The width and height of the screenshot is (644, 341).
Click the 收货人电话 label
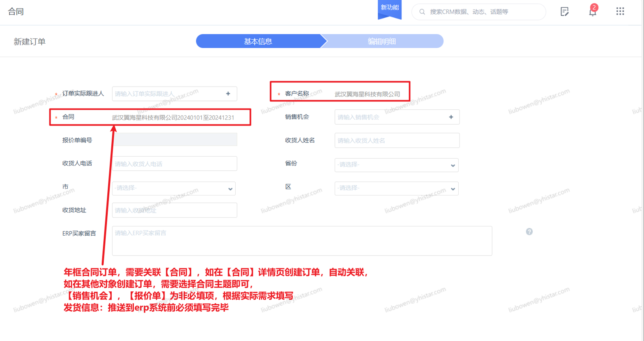coord(77,163)
